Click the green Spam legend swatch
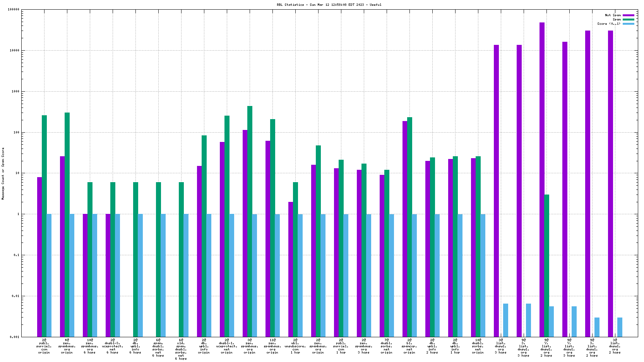 628,19
